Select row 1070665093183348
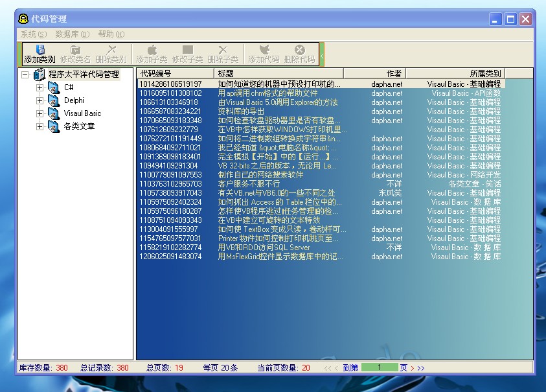The width and height of the screenshot is (546, 392). (321, 121)
